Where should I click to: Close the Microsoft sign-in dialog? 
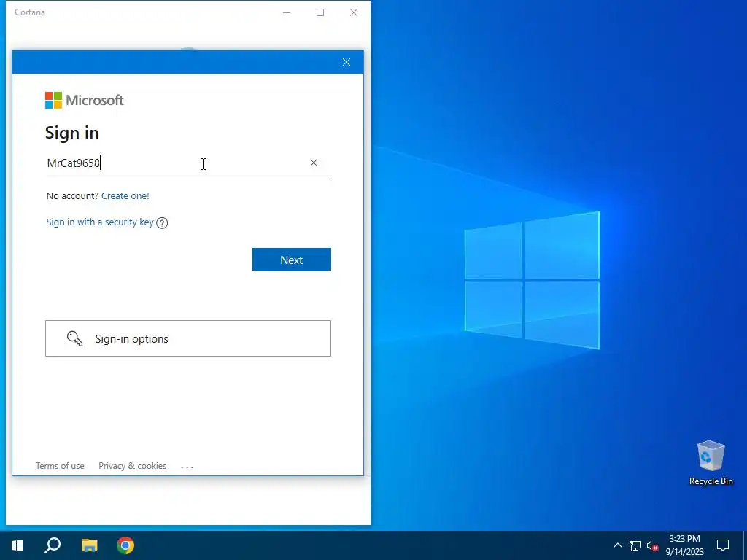click(347, 62)
